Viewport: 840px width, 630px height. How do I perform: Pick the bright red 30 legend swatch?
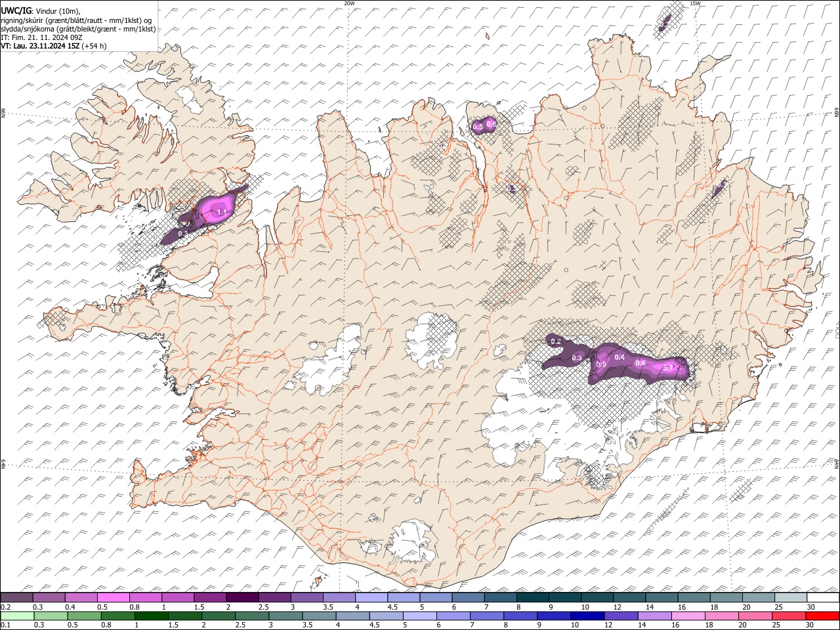822,616
